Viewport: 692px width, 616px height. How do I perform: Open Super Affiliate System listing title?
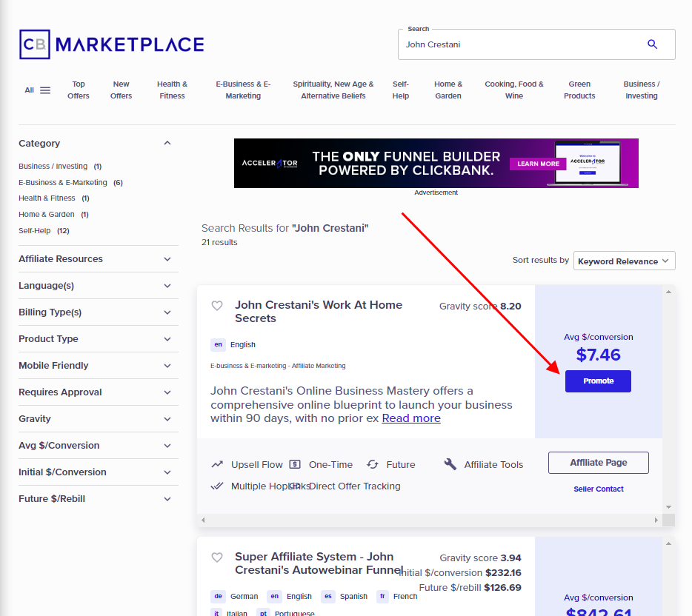319,563
